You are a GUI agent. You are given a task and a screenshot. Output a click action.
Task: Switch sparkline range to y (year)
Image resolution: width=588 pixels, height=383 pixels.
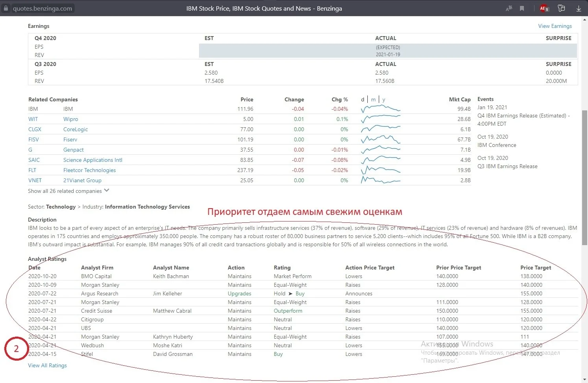pyautogui.click(x=384, y=99)
